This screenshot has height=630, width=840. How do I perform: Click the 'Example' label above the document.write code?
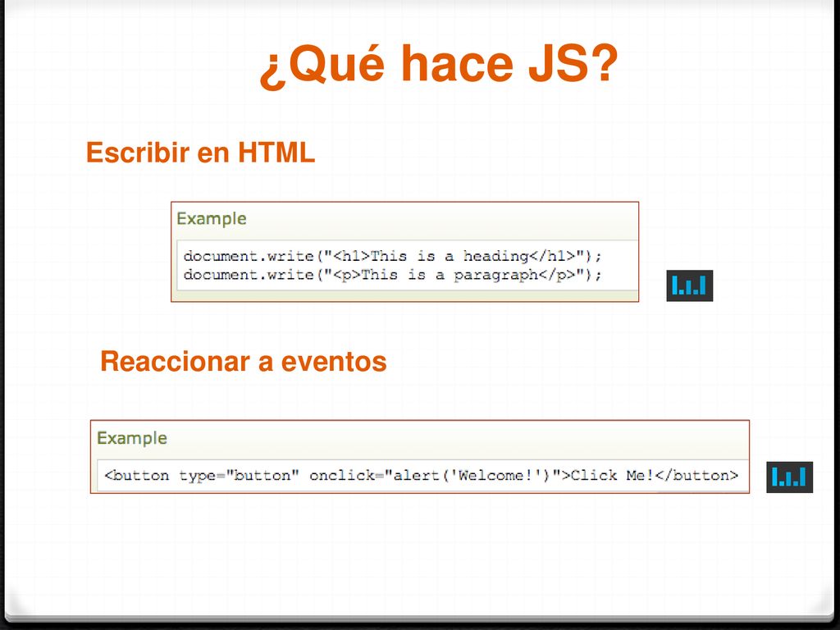pyautogui.click(x=211, y=218)
